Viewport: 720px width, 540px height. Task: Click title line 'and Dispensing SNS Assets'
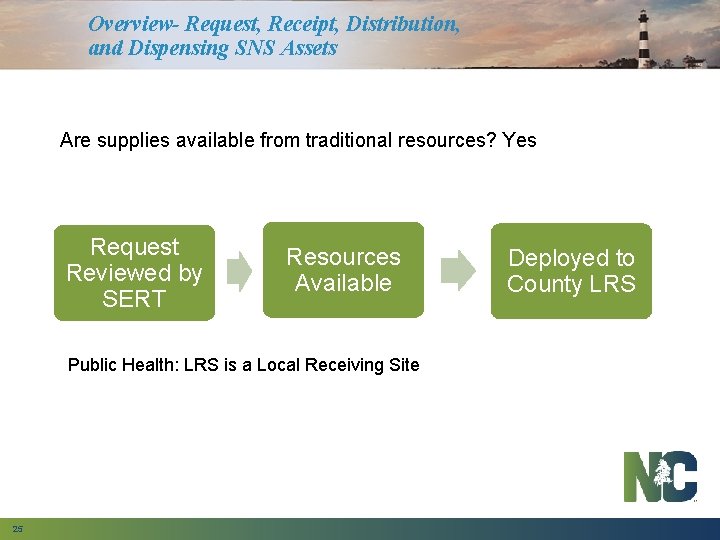click(x=213, y=48)
